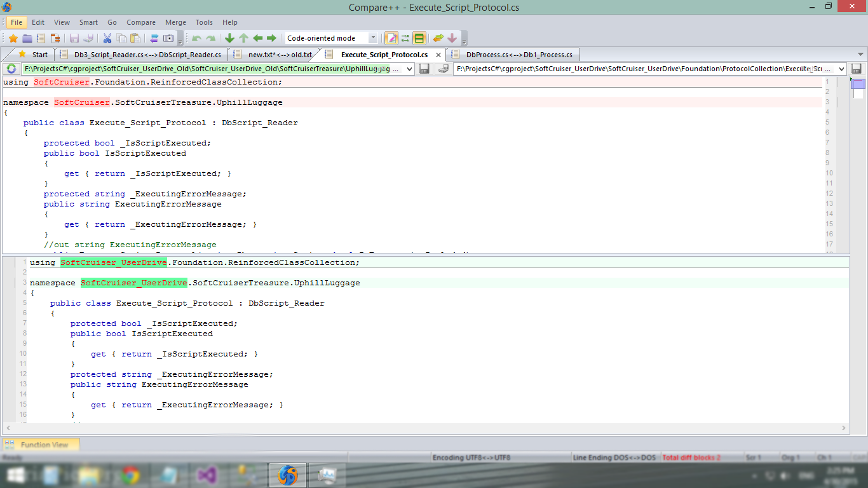Click the undo arrow icon

[x=196, y=38]
